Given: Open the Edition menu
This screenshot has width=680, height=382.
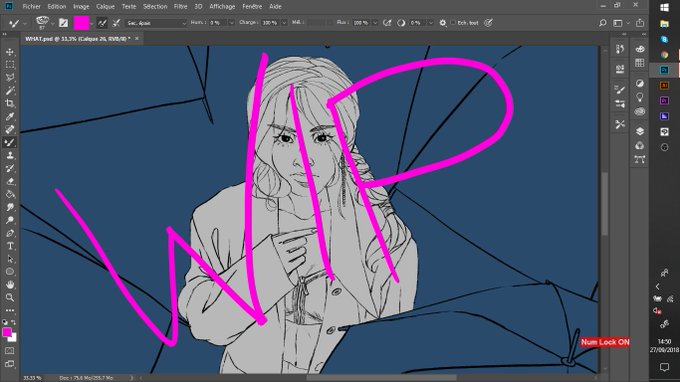Looking at the screenshot, I should [57, 7].
